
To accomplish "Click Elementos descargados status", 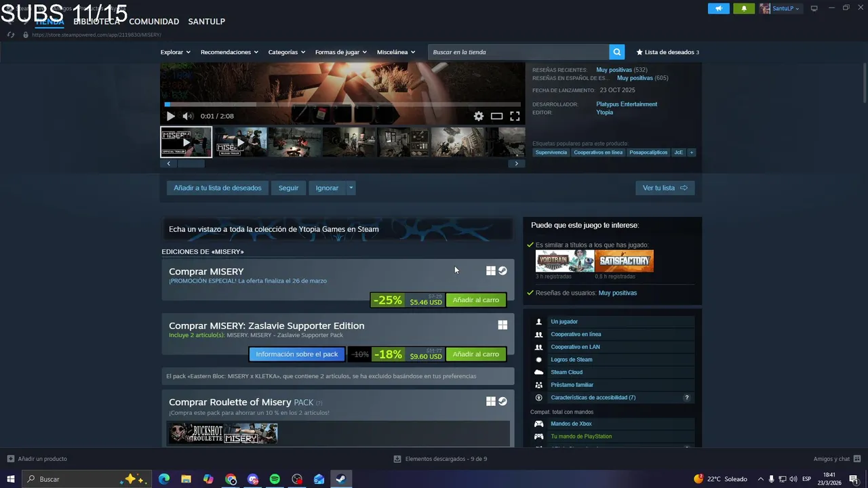I will coord(441,459).
